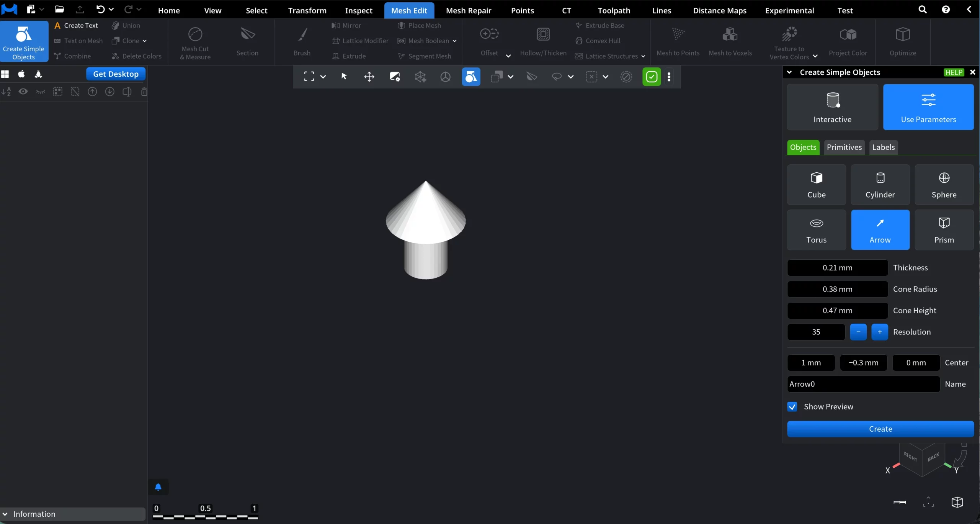Click the Mirror tool icon
This screenshot has width=980, height=524.
pos(336,25)
